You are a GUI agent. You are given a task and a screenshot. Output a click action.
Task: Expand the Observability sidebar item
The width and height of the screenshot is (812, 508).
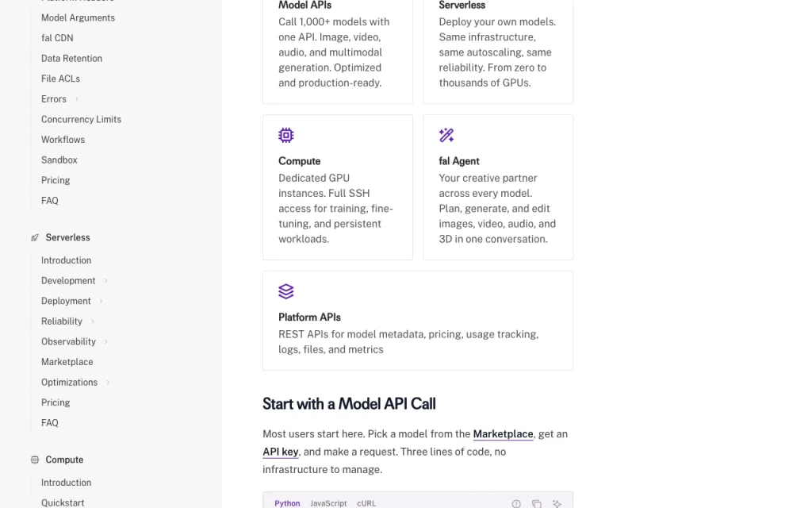click(105, 341)
